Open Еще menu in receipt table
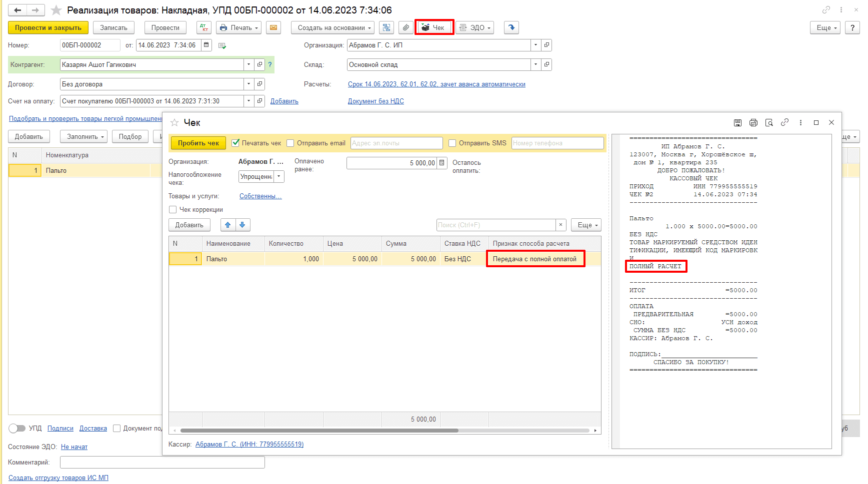This screenshot has width=868, height=484. click(586, 225)
